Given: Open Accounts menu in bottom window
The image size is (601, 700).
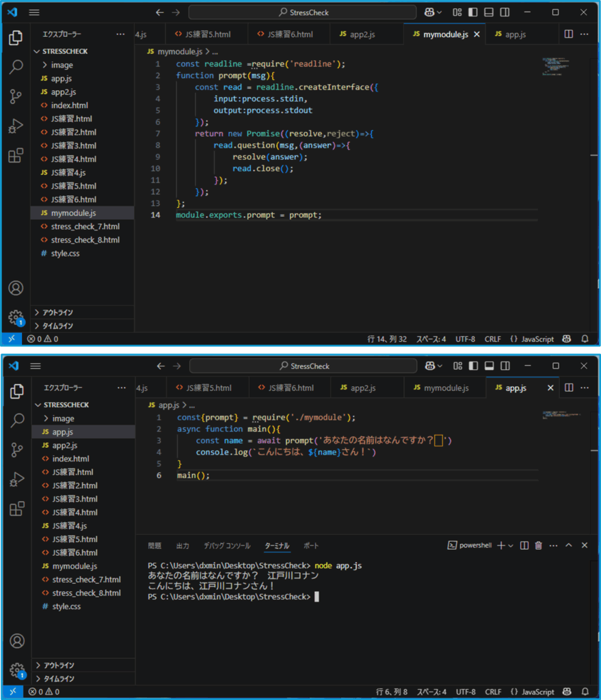Looking at the screenshot, I should click(x=17, y=641).
